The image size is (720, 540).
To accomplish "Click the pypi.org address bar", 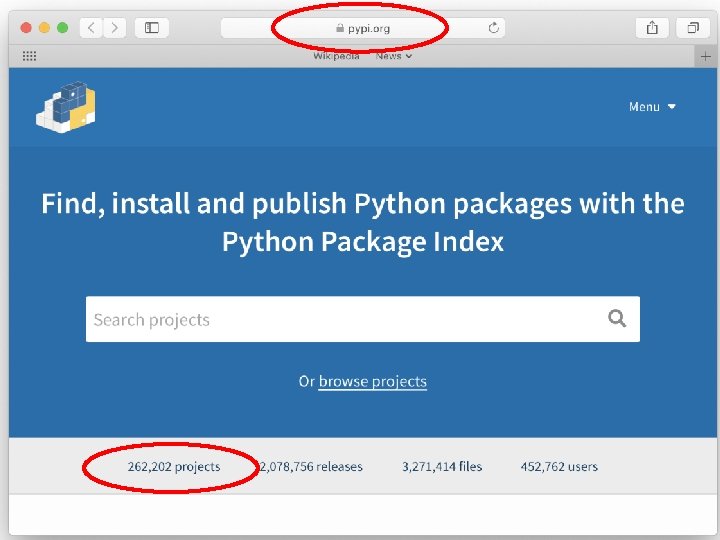I will [x=362, y=28].
